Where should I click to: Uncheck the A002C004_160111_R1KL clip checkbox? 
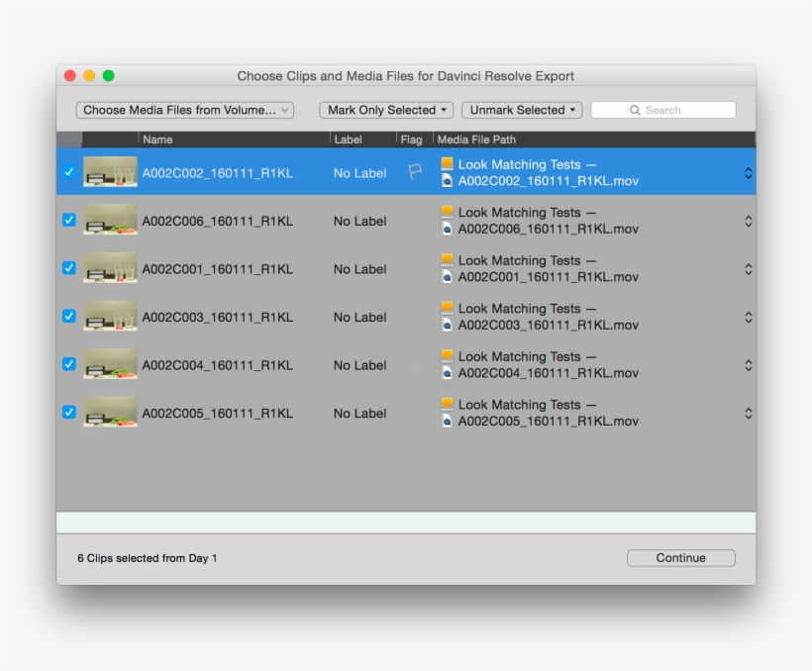68,365
